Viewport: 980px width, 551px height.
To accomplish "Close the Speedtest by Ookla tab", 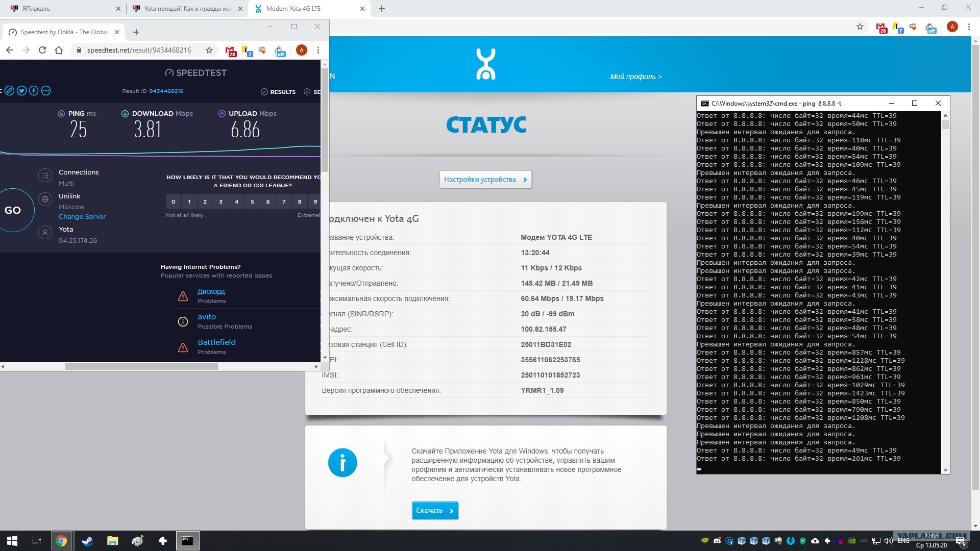I will pyautogui.click(x=117, y=32).
